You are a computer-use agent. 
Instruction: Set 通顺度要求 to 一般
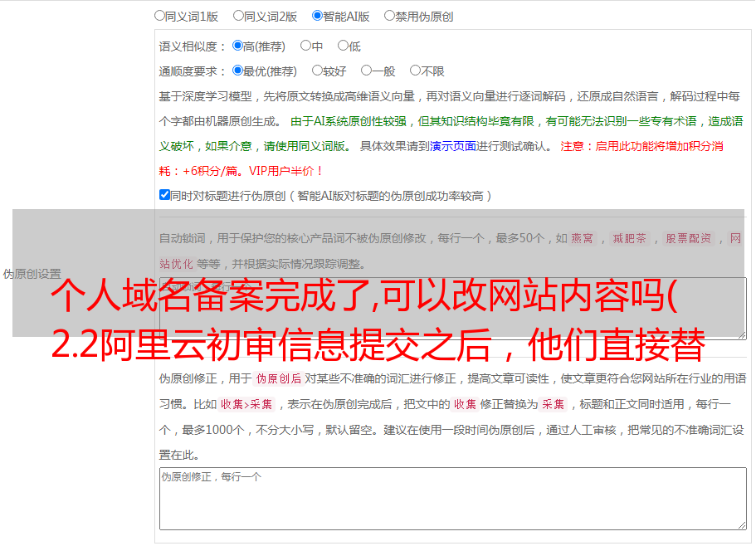point(367,71)
